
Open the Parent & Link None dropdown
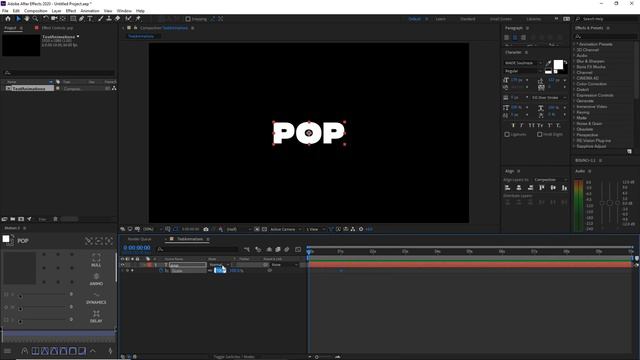284,265
